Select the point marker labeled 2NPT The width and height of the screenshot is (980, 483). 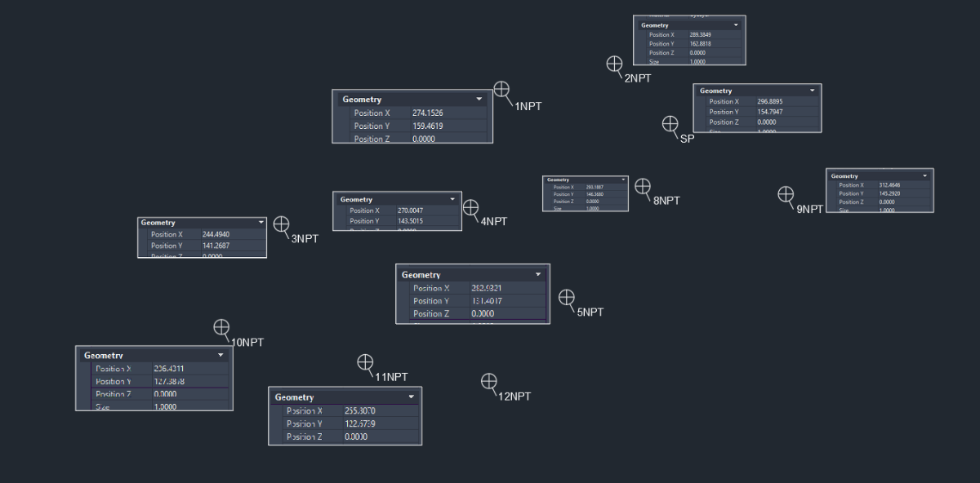(614, 64)
